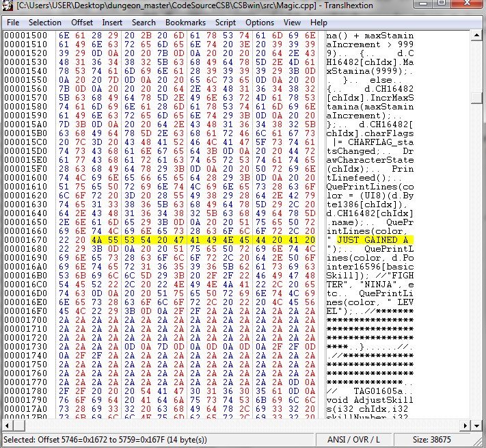Click ASCII text '|= CHARFLAG_sta'
This screenshot has height=448, width=486.
(373, 142)
